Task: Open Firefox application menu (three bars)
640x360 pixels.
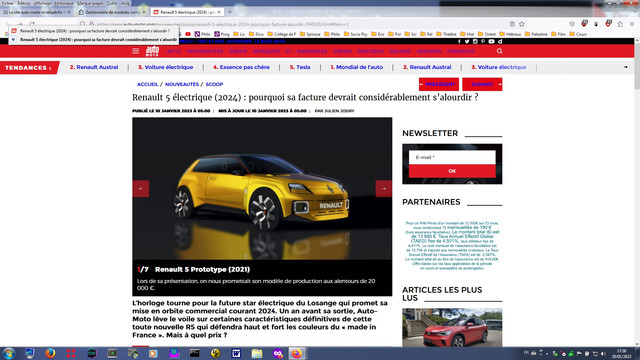Action: [632, 24]
